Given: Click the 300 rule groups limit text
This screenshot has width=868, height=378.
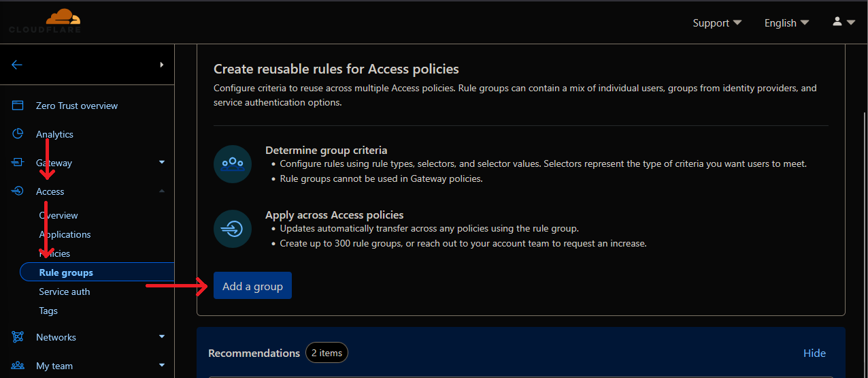Looking at the screenshot, I should pos(463,243).
